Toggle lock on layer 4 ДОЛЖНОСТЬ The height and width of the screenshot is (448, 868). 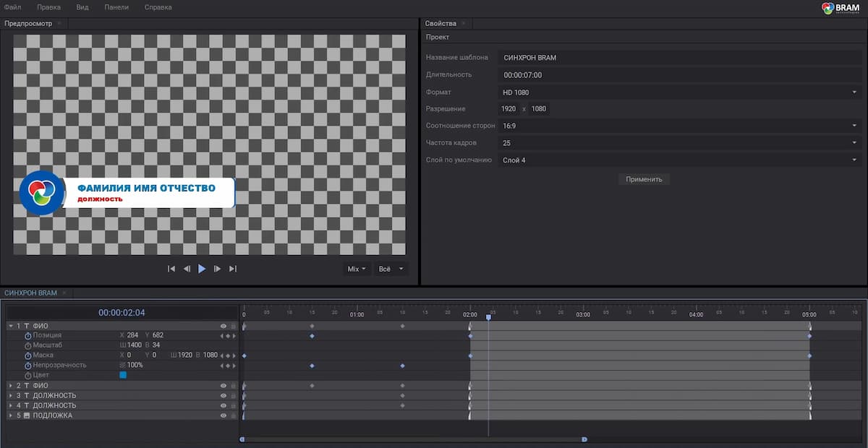pos(233,406)
